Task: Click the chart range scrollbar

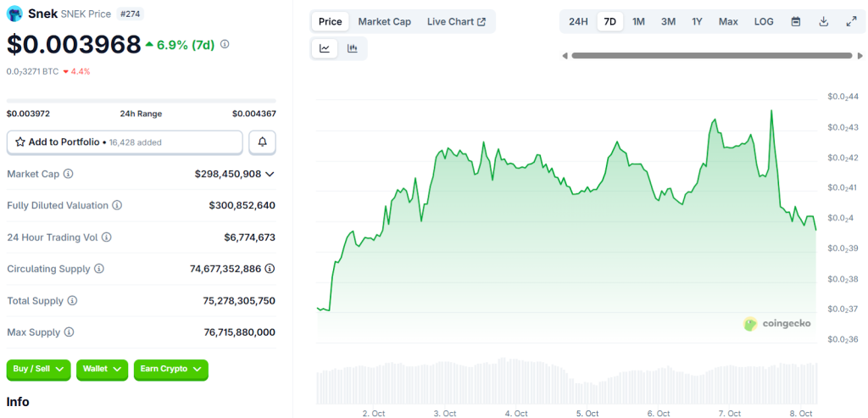Action: [710, 56]
